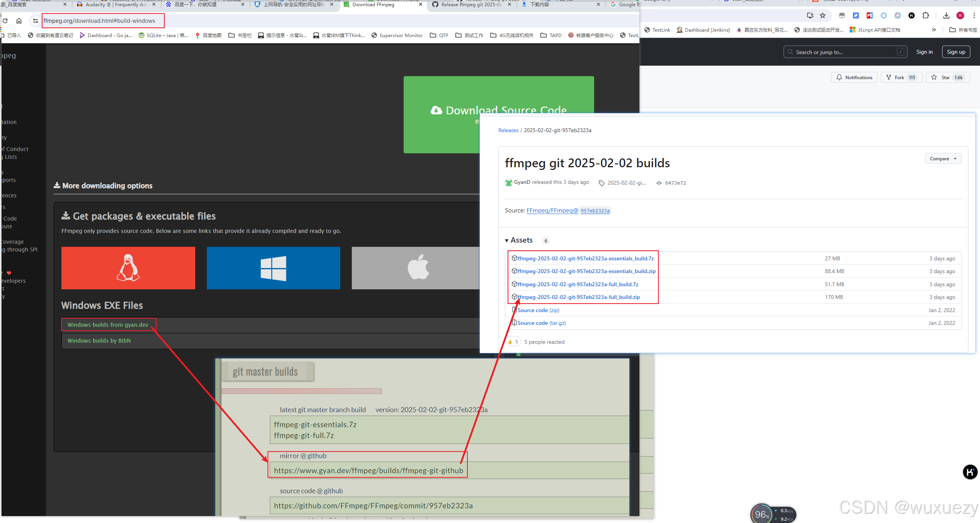Click the browser reload icon
This screenshot has width=980, height=523.
tap(5, 21)
